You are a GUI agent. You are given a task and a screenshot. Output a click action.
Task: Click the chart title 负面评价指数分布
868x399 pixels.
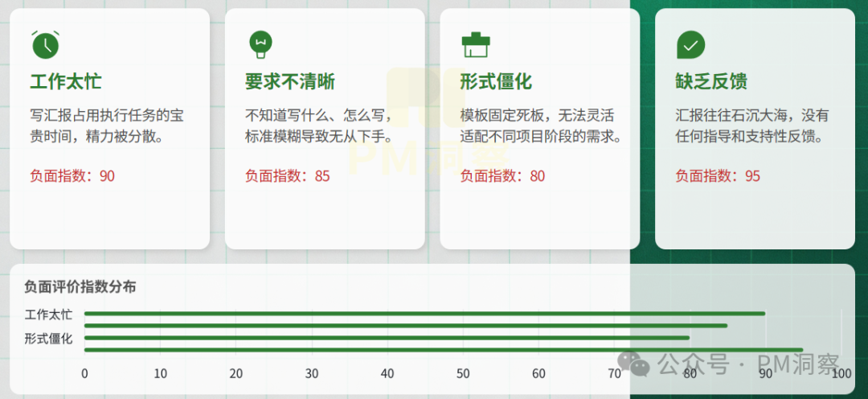click(x=80, y=287)
